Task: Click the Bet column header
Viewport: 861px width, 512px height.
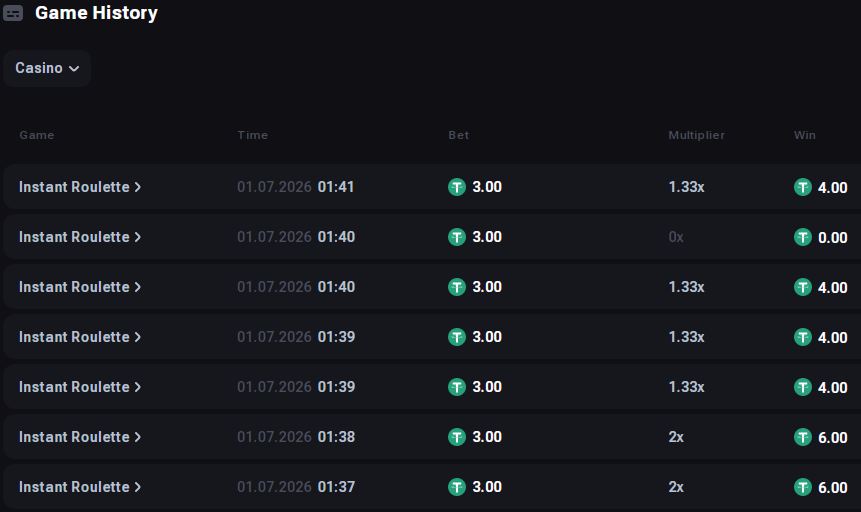Action: 459,135
